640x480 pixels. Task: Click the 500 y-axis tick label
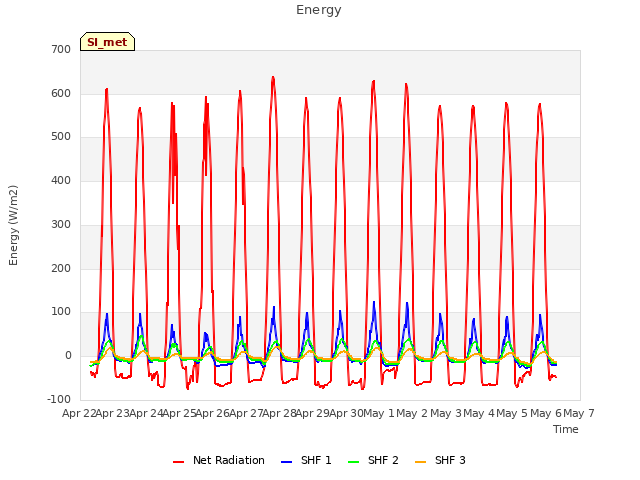[61, 137]
